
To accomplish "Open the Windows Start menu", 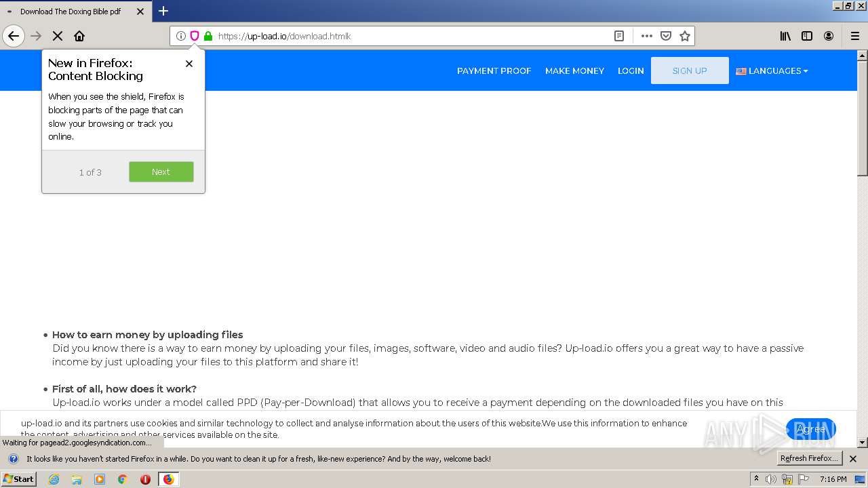I will pyautogui.click(x=19, y=479).
